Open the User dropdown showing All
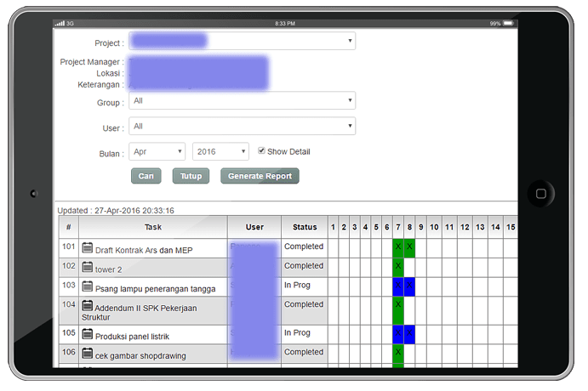This screenshot has width=588, height=391. click(243, 127)
